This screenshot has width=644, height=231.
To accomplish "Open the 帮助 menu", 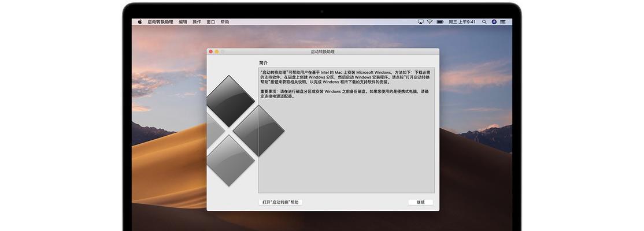I will click(x=225, y=22).
